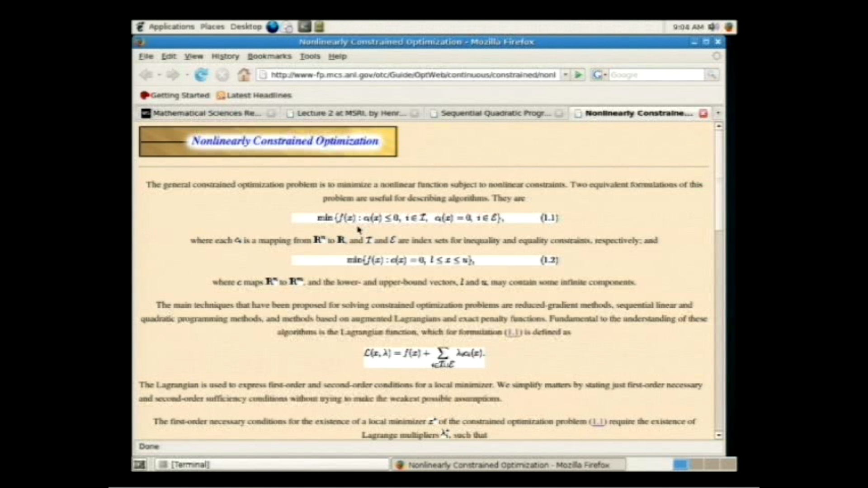Go to the browser home page
The image size is (868, 488).
pos(244,75)
